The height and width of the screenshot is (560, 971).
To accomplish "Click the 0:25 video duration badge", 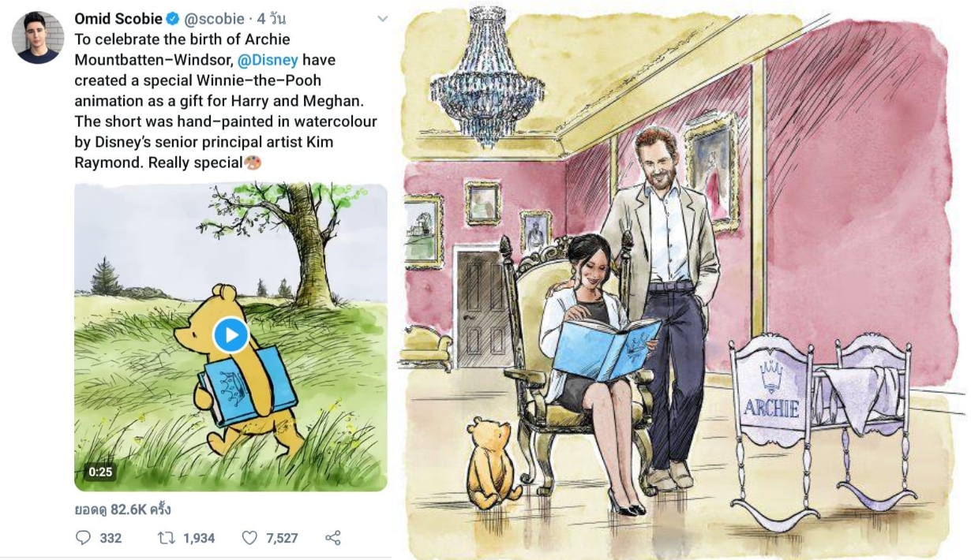I will (x=100, y=472).
